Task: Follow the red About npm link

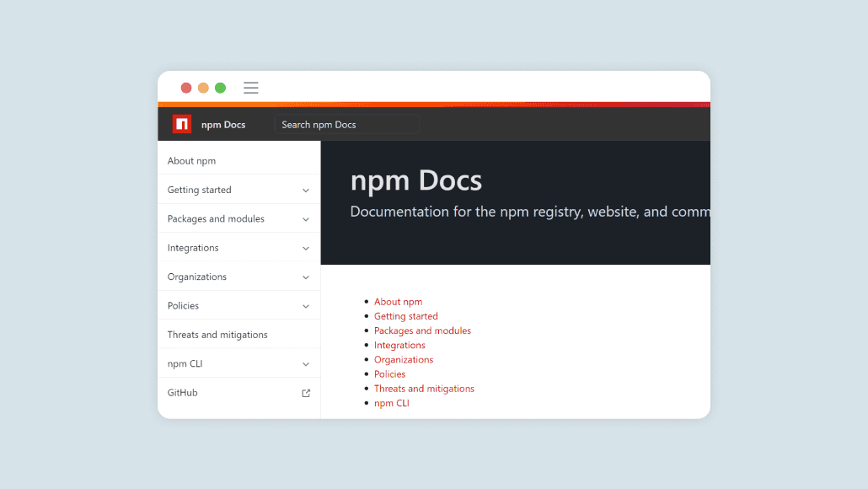Action: [x=398, y=302]
